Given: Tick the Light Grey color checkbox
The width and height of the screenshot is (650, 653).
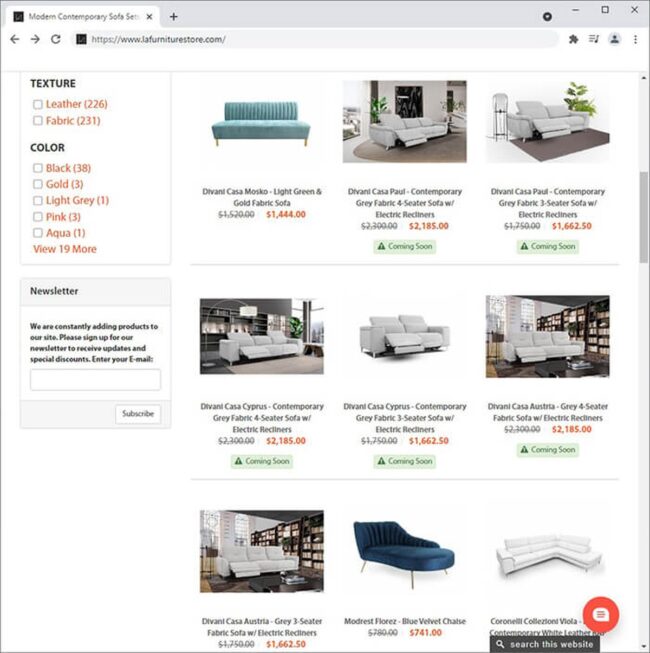Looking at the screenshot, I should [x=37, y=201].
